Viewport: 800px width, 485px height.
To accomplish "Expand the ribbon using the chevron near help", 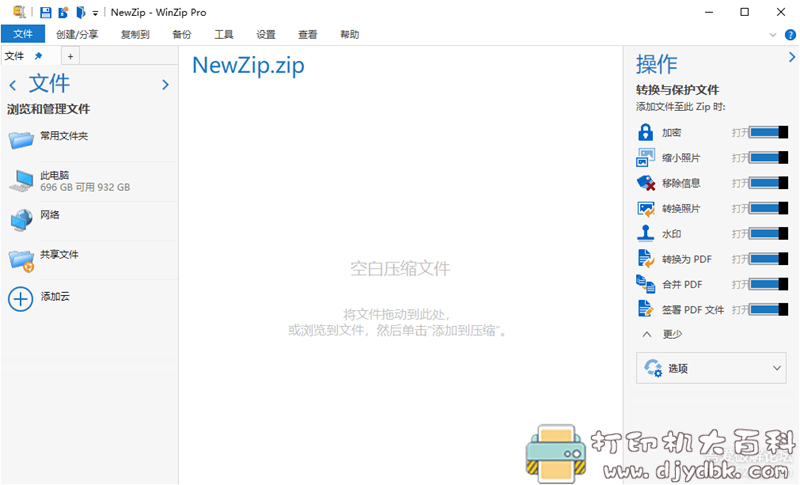I will pyautogui.click(x=773, y=35).
